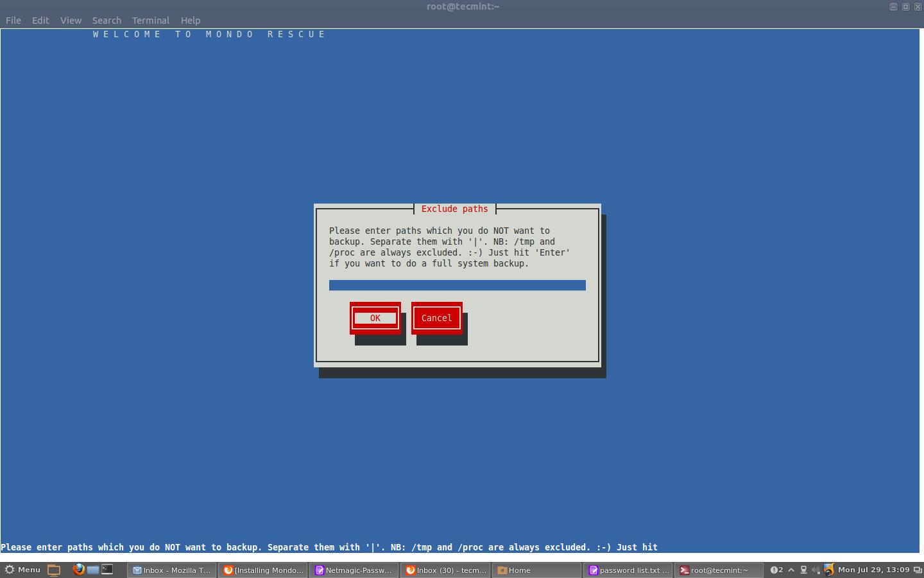Open the View menu
Viewport: 924px width, 578px height.
[x=71, y=21]
